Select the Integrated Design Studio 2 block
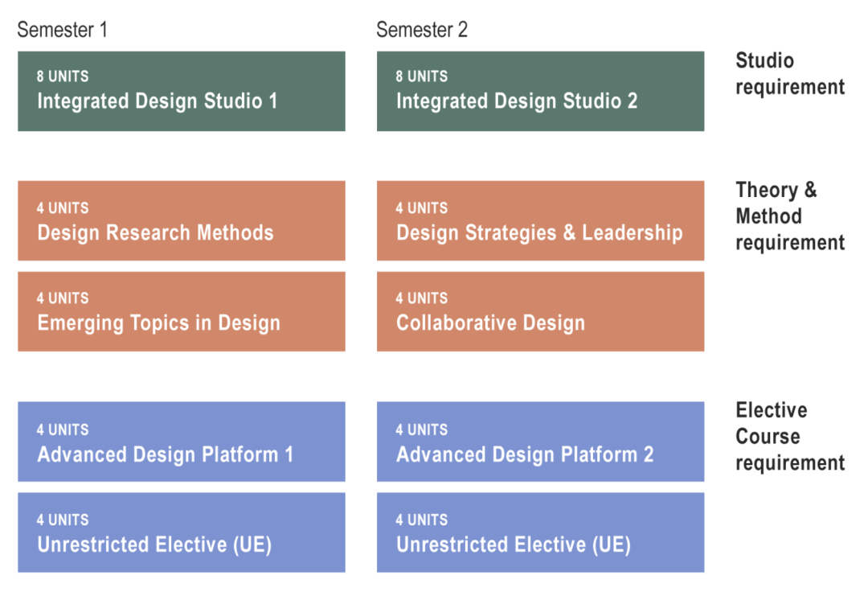The width and height of the screenshot is (868, 600). click(540, 92)
